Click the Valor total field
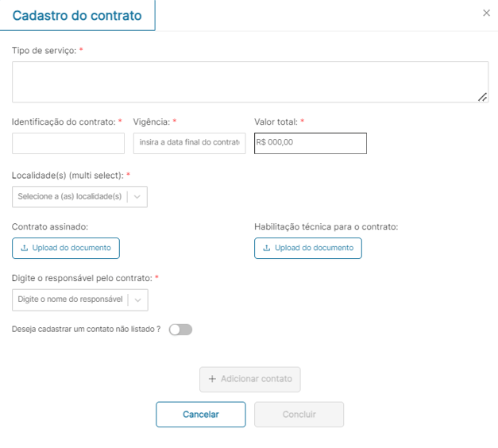The height and width of the screenshot is (448, 498). (311, 143)
